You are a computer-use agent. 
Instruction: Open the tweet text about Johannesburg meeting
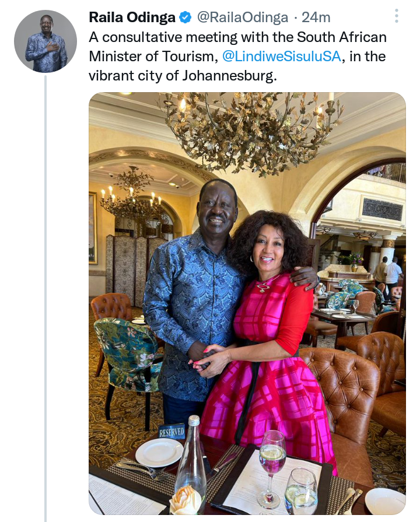pos(237,56)
